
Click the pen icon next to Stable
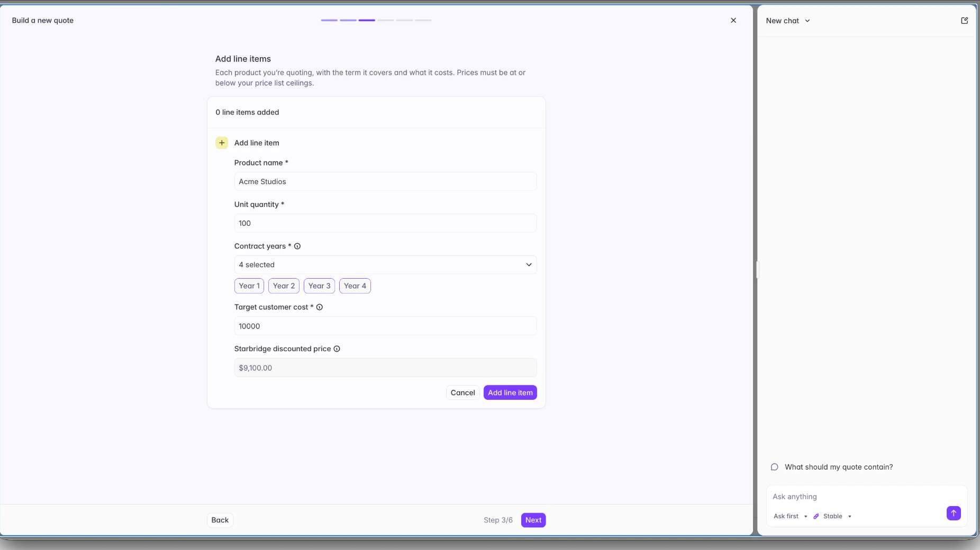pyautogui.click(x=816, y=516)
